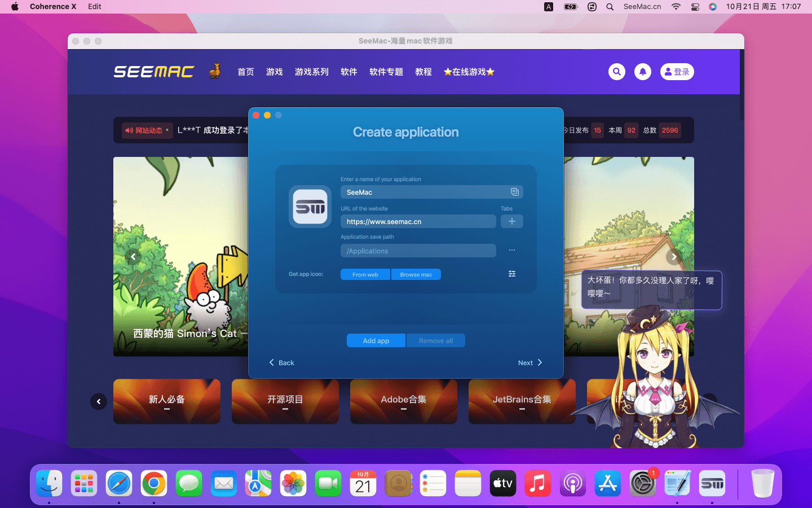Get app icon From web
This screenshot has height=508, width=812.
[365, 274]
